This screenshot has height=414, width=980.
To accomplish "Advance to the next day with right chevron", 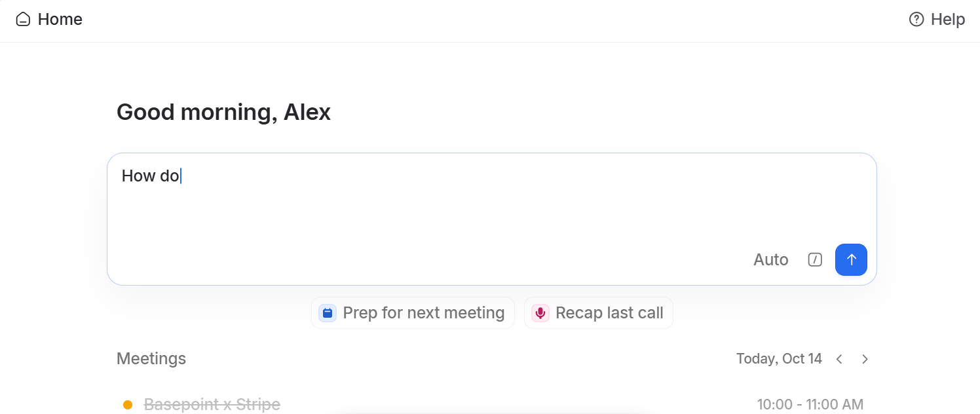I will [865, 359].
